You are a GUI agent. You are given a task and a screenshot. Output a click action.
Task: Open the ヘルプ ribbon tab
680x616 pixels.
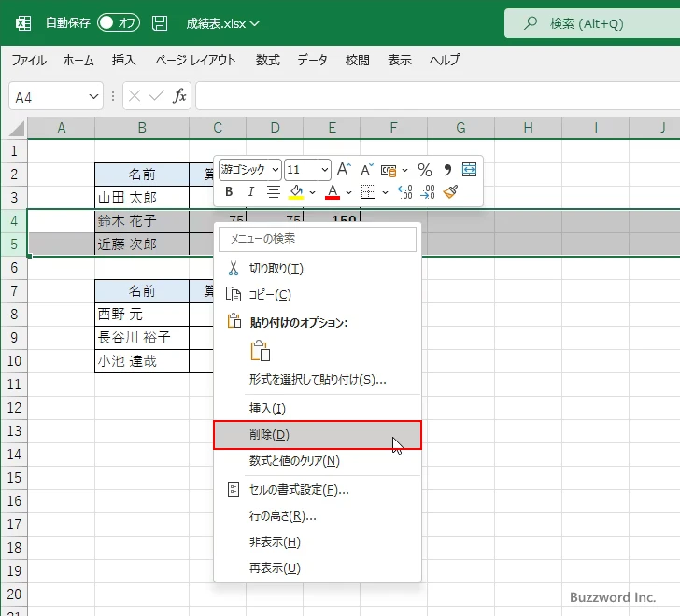[x=445, y=60]
